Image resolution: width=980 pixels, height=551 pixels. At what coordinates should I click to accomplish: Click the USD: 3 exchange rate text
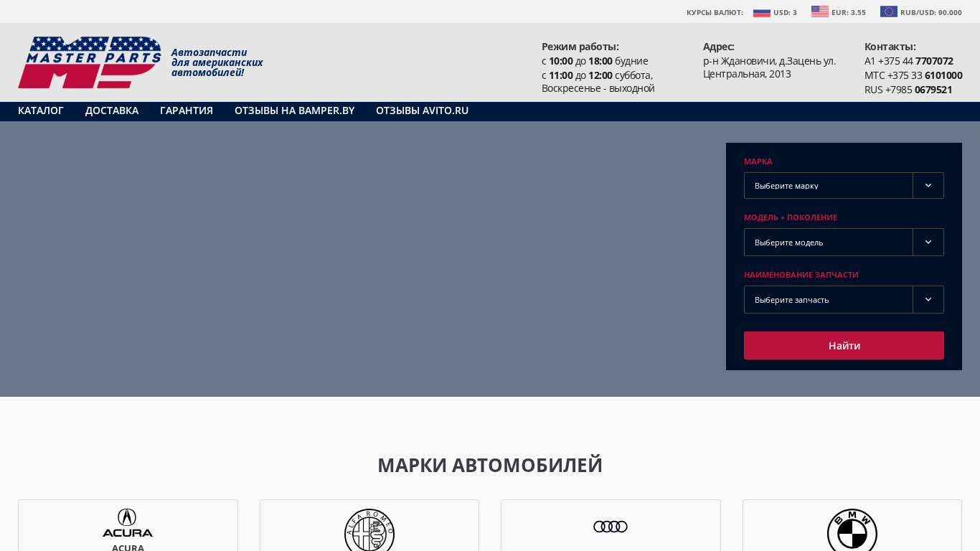(785, 12)
